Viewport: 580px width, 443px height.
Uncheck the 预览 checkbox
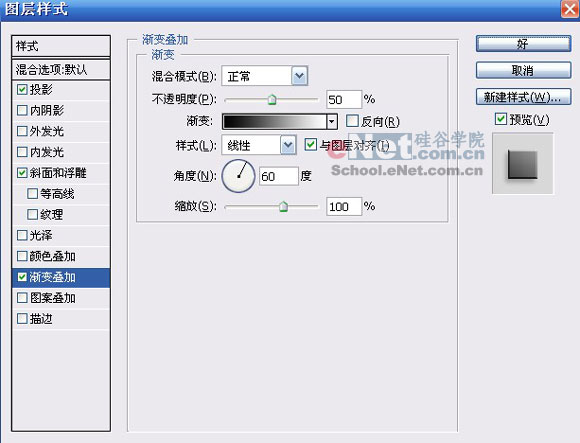pyautogui.click(x=500, y=119)
